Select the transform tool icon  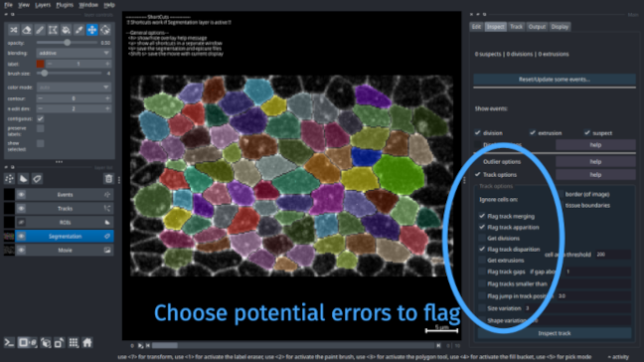point(105,30)
